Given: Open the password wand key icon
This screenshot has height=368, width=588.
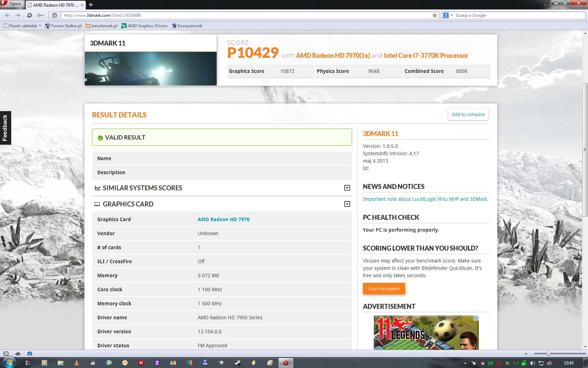Looking at the screenshot, I should click(41, 15).
